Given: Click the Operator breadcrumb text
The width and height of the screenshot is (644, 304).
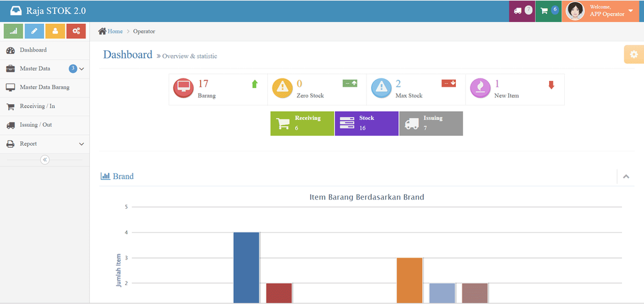Looking at the screenshot, I should [144, 31].
